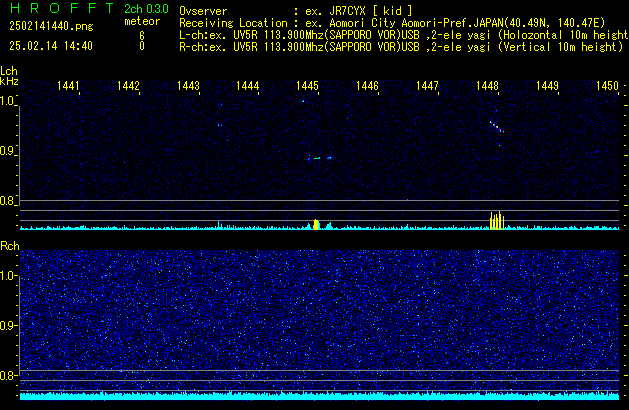
Task: Click the R-ch receiver description line
Action: click(401, 47)
